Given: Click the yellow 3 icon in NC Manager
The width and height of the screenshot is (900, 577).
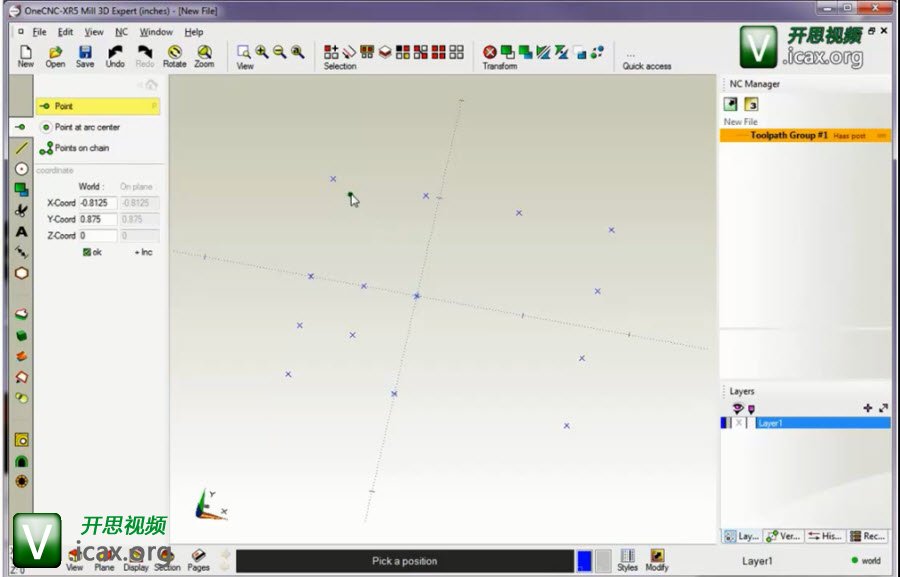Looking at the screenshot, I should click(751, 104).
